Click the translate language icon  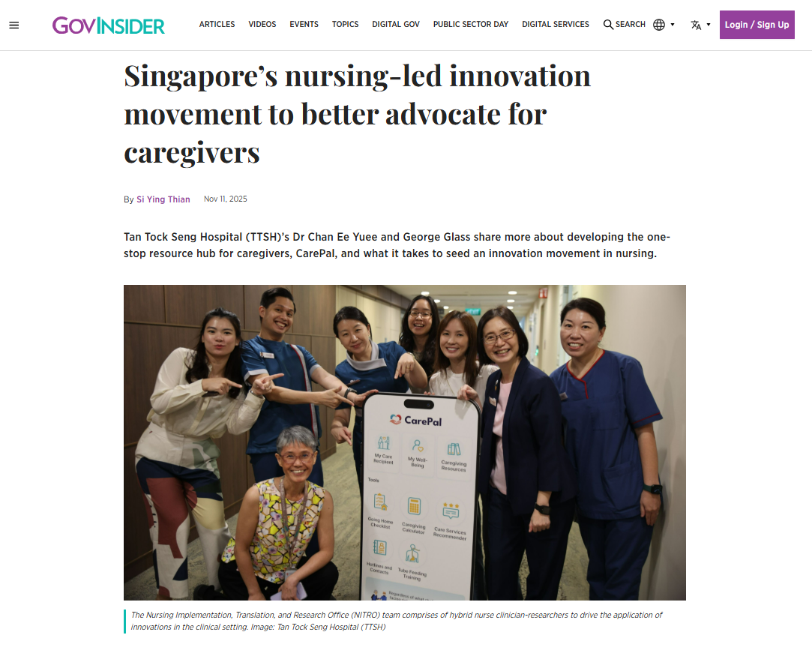pyautogui.click(x=696, y=24)
